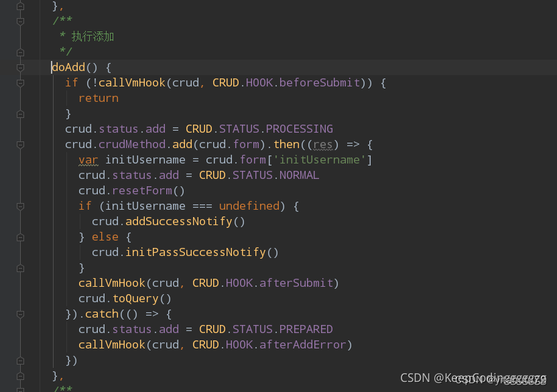Fold the 执行添加 comment block
557x392 pixels.
click(x=20, y=21)
